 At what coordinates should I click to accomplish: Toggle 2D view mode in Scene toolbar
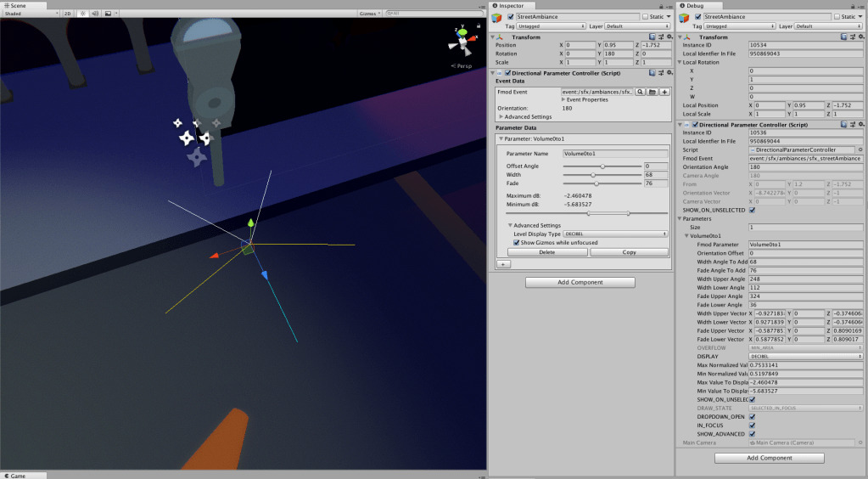click(x=68, y=14)
